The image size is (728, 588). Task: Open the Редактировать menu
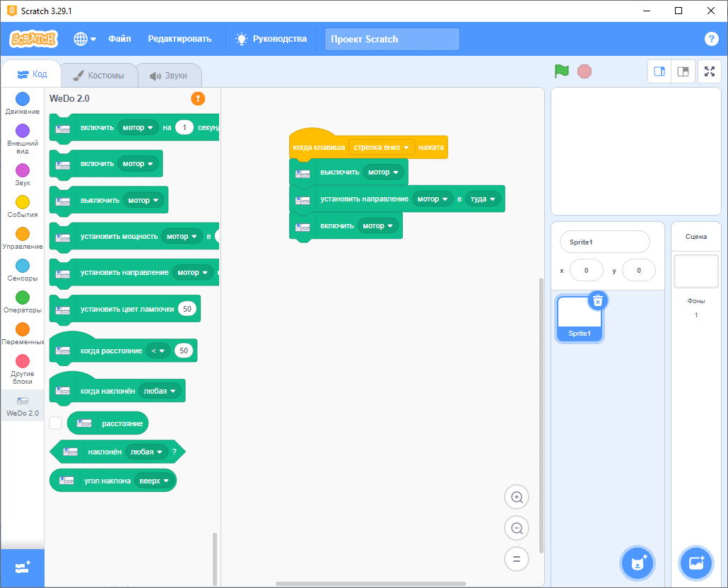tap(180, 39)
